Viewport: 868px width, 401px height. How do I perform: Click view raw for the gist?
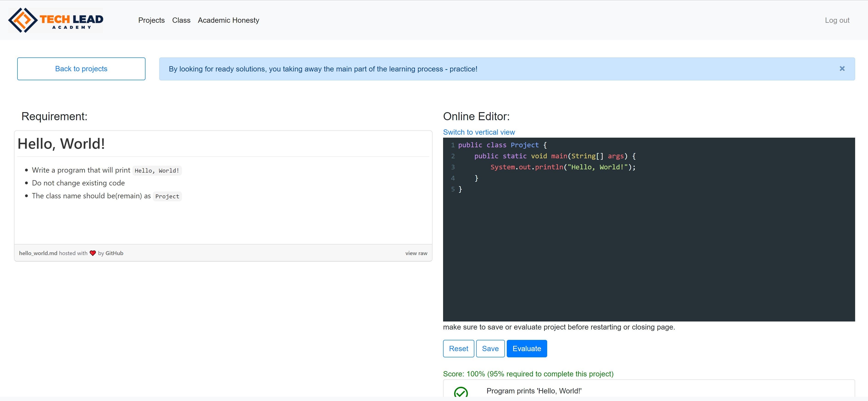416,253
